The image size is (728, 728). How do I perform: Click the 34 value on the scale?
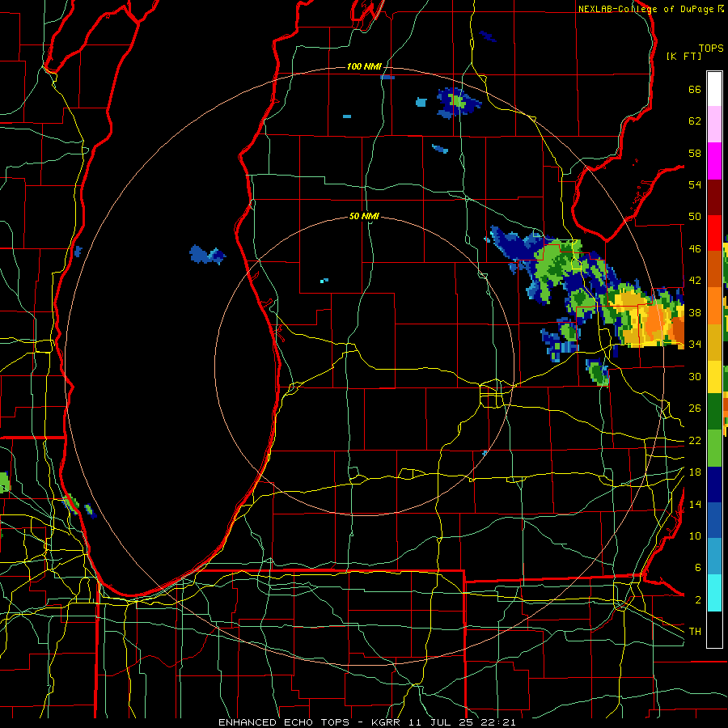click(695, 345)
